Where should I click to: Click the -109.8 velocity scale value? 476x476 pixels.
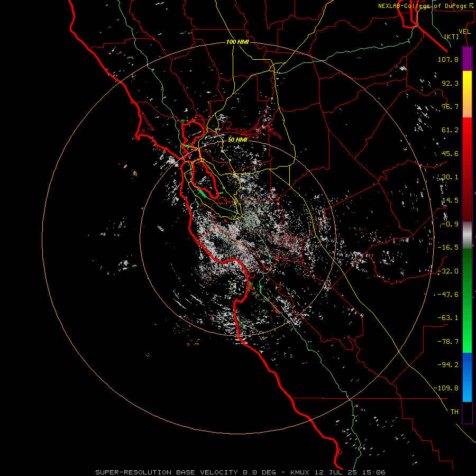[x=446, y=388]
